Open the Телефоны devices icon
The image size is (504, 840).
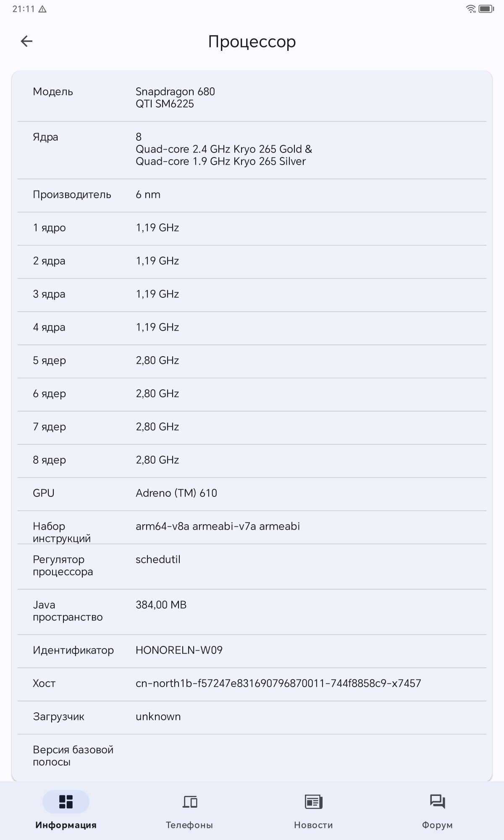pyautogui.click(x=190, y=802)
